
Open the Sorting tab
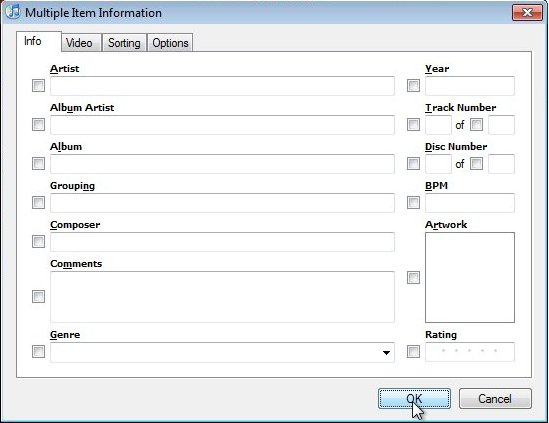[x=124, y=43]
